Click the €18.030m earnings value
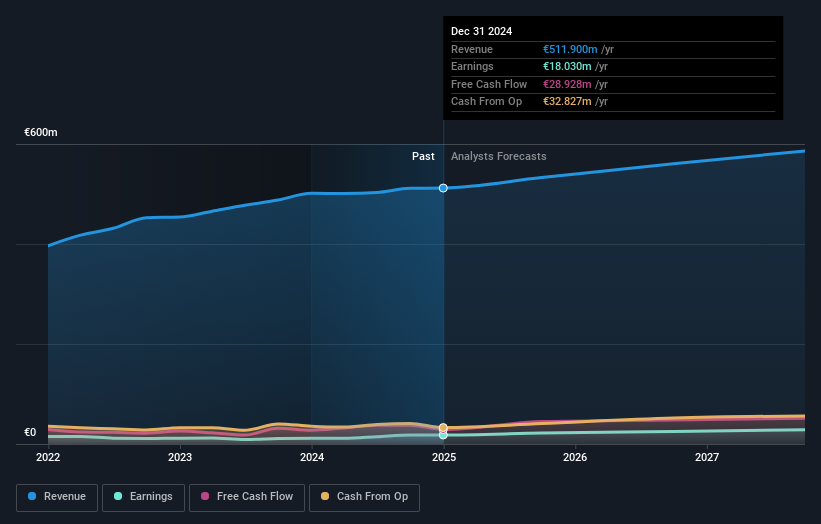Viewport: 821px width, 524px height. coord(567,66)
